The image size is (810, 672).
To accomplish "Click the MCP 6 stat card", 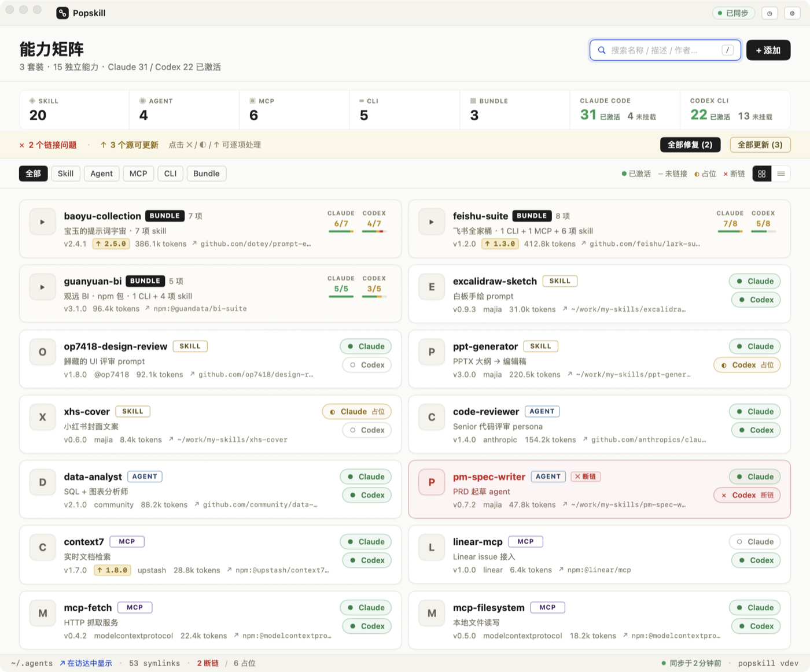I will pyautogui.click(x=294, y=109).
